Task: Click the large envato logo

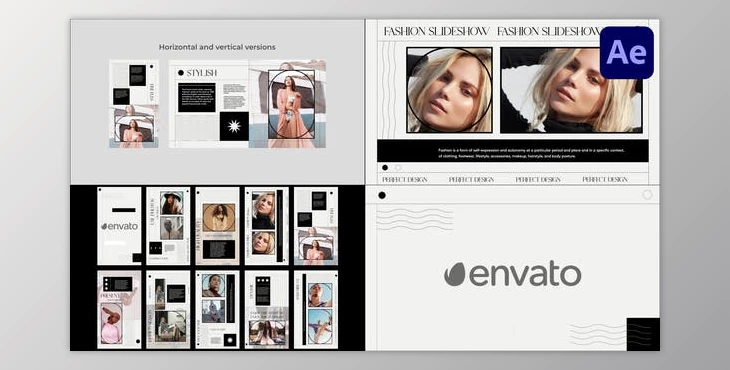Action: pos(512,274)
